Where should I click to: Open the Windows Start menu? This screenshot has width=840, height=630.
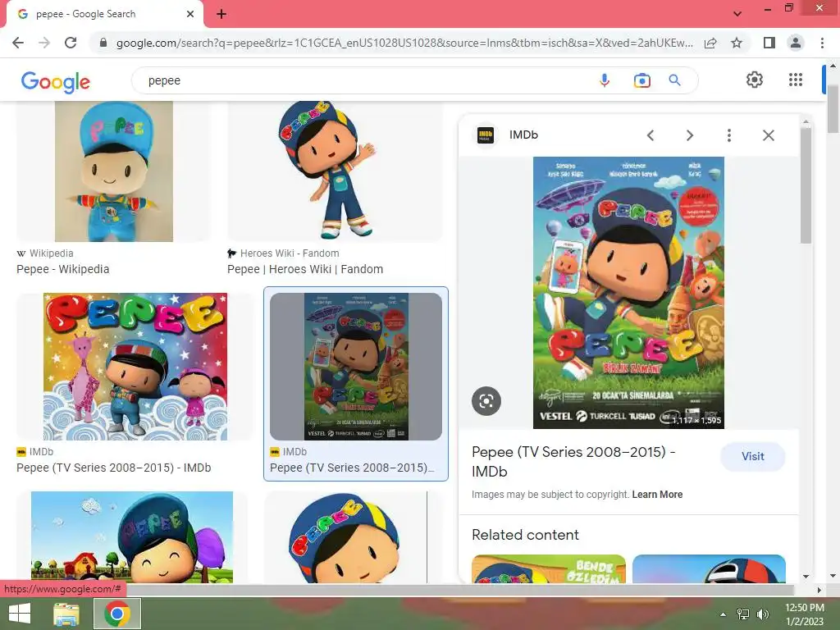[20, 614]
